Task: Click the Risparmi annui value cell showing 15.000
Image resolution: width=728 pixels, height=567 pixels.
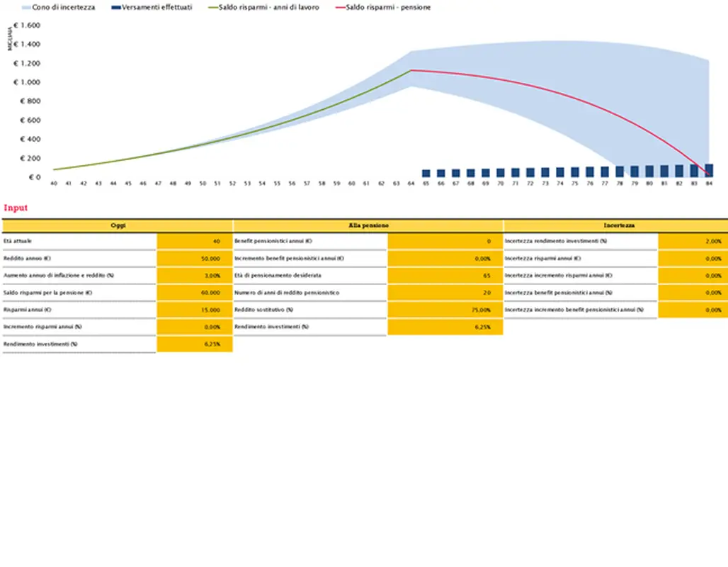Action: click(195, 310)
